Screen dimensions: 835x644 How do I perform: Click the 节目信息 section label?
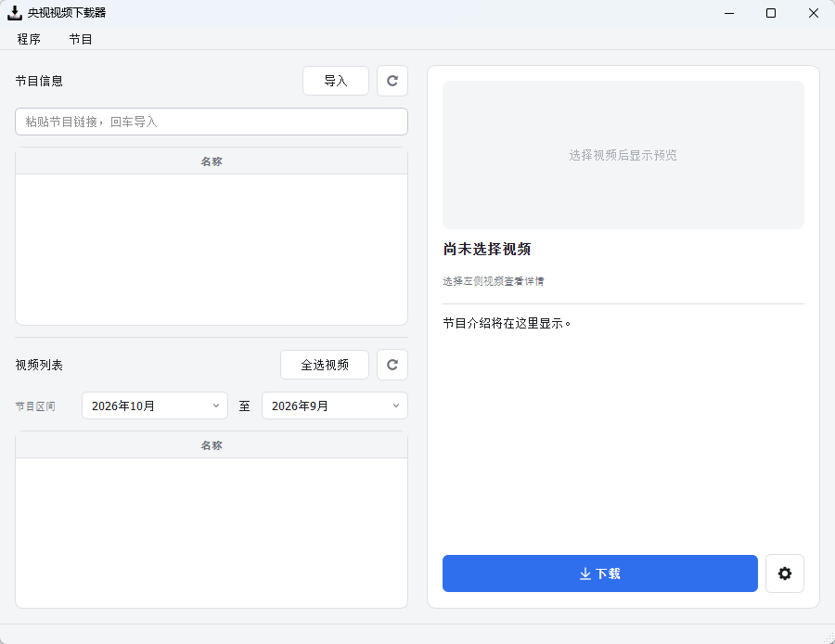(x=39, y=81)
